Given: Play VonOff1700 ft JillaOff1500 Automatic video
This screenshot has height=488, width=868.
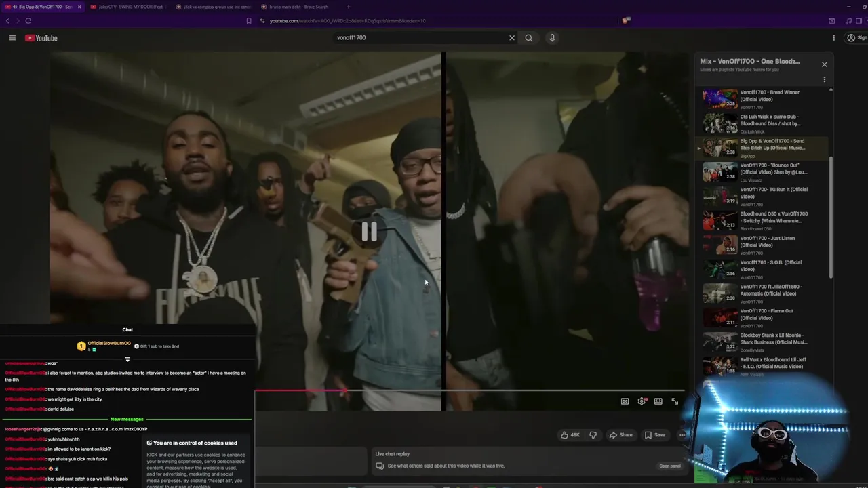Looking at the screenshot, I should pyautogui.click(x=763, y=294).
